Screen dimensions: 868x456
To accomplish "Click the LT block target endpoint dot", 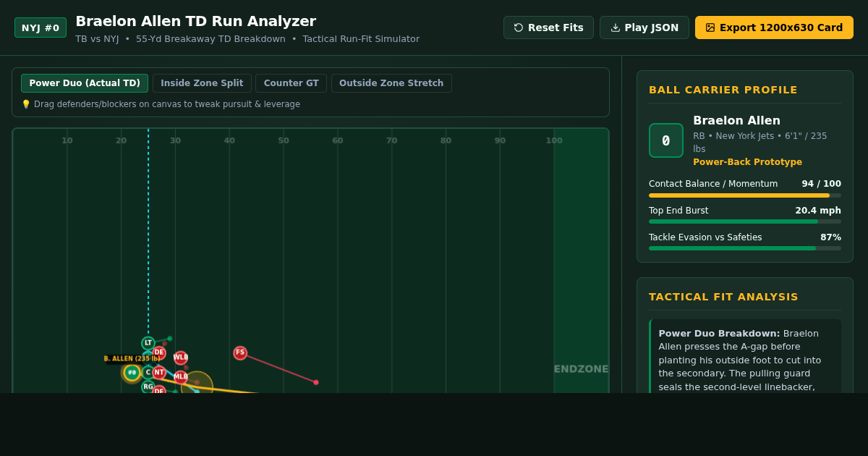I will point(170,338).
